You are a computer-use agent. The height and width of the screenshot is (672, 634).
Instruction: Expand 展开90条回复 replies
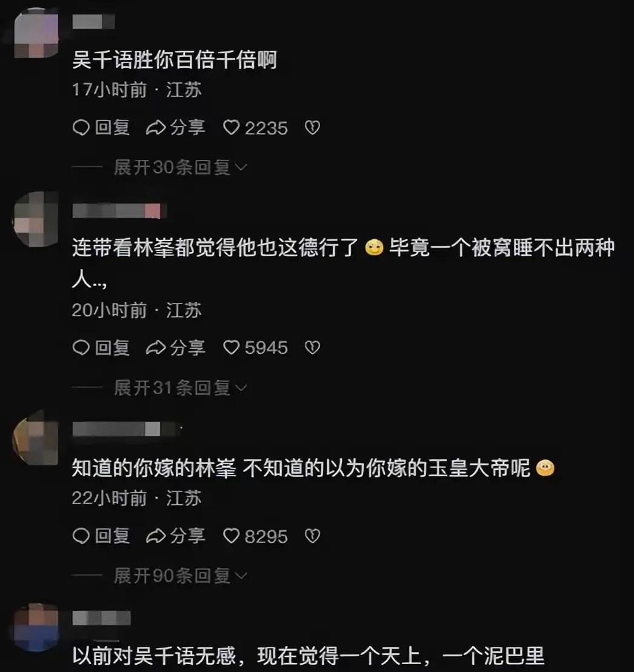181,576
